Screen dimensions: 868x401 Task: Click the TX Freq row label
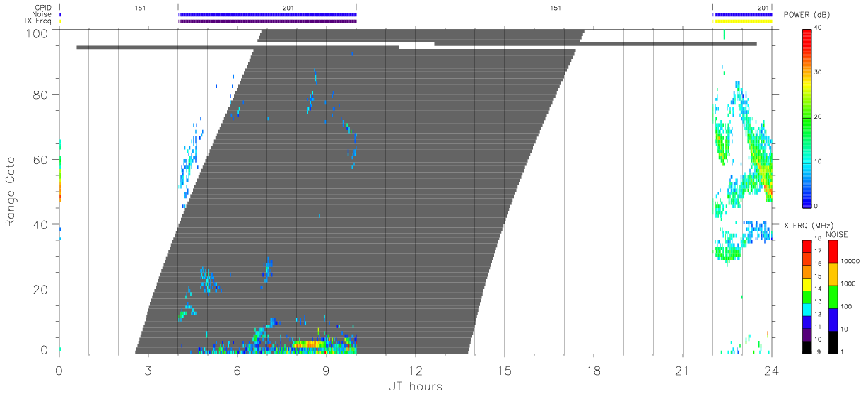(x=39, y=21)
